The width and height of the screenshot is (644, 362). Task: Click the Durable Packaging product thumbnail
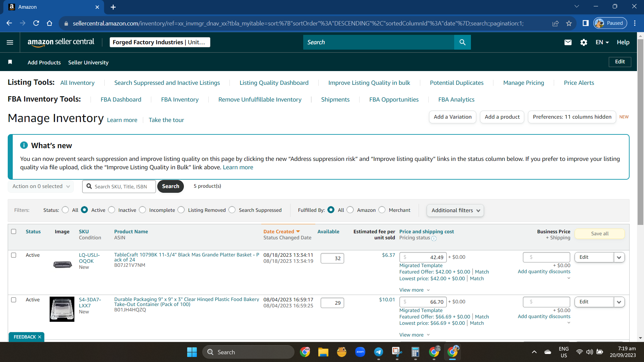tap(62, 309)
